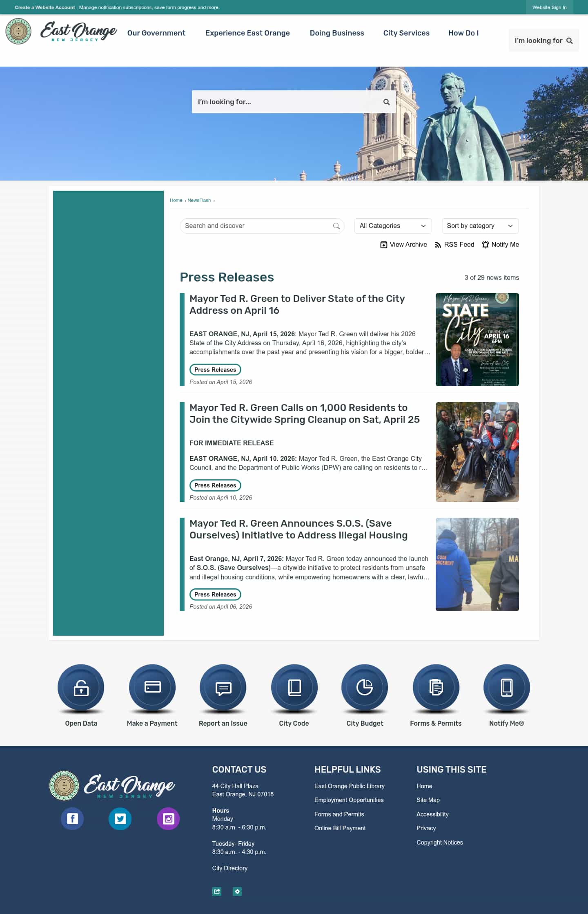Image resolution: width=588 pixels, height=914 pixels.
Task: Click the Forms & Permits document icon
Action: pyautogui.click(x=436, y=687)
